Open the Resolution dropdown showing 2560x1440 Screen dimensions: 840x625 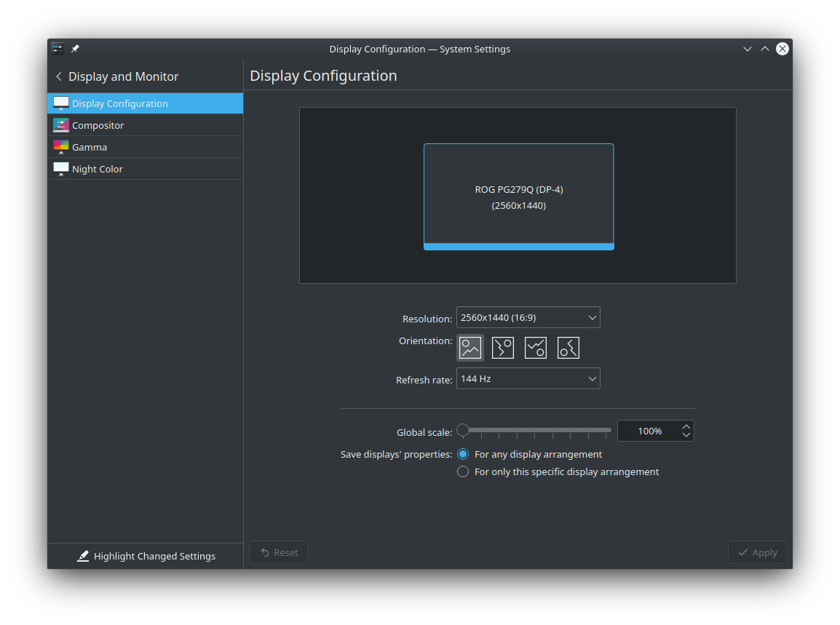528,317
